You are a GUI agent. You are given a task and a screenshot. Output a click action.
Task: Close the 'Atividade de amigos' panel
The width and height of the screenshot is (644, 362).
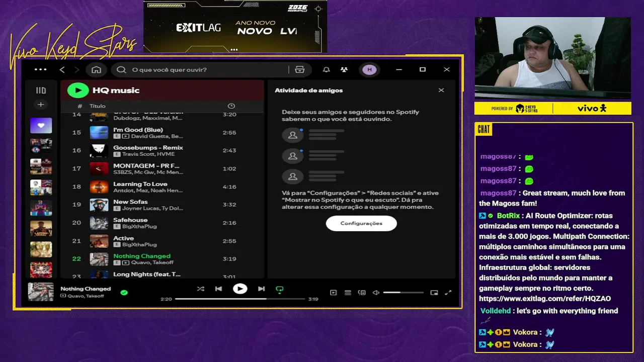click(x=441, y=90)
